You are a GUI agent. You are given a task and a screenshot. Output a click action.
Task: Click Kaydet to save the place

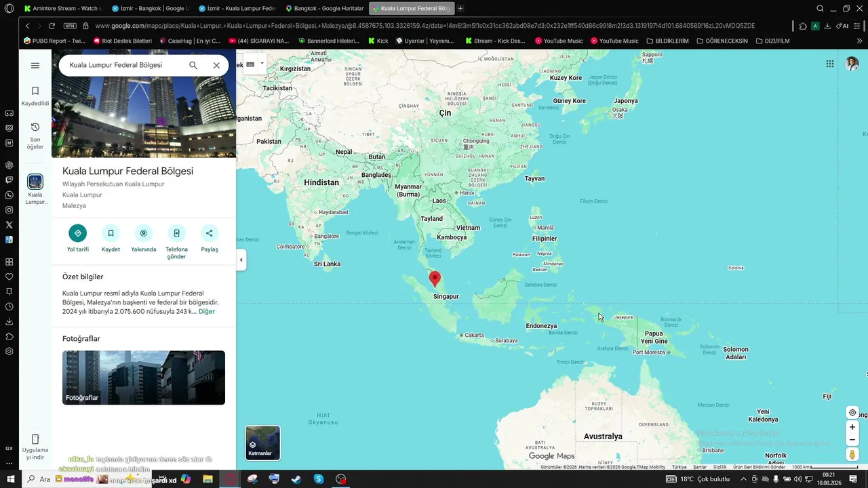111,238
